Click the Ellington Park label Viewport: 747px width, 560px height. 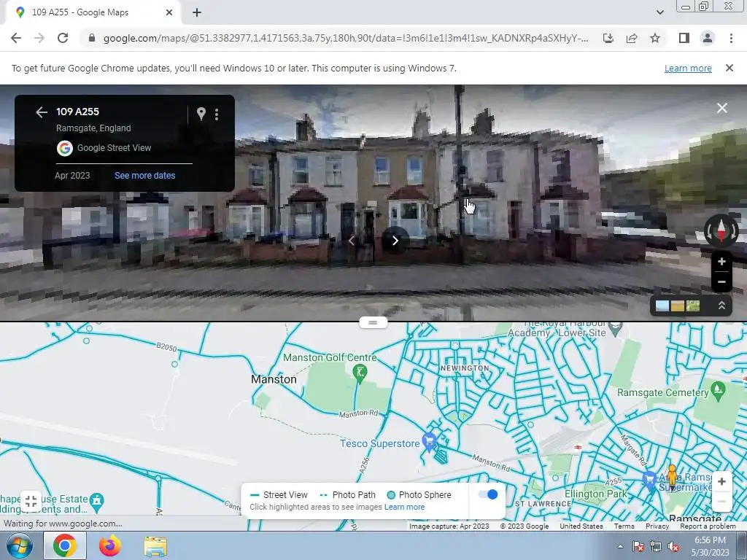(596, 494)
